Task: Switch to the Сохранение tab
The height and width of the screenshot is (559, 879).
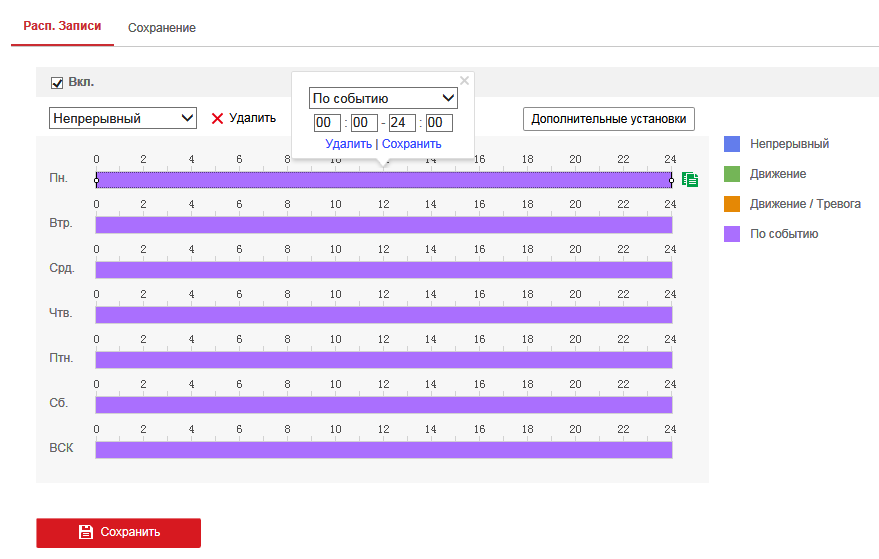Action: (161, 27)
